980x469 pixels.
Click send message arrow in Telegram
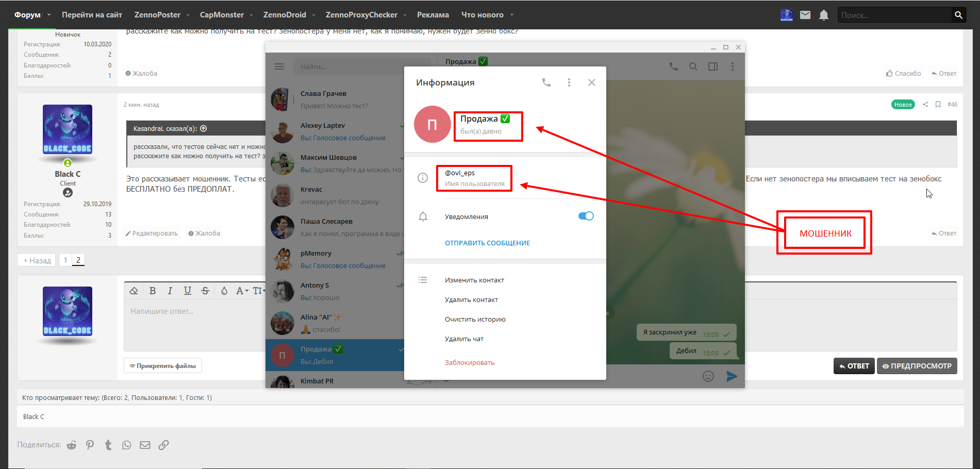[x=732, y=376]
